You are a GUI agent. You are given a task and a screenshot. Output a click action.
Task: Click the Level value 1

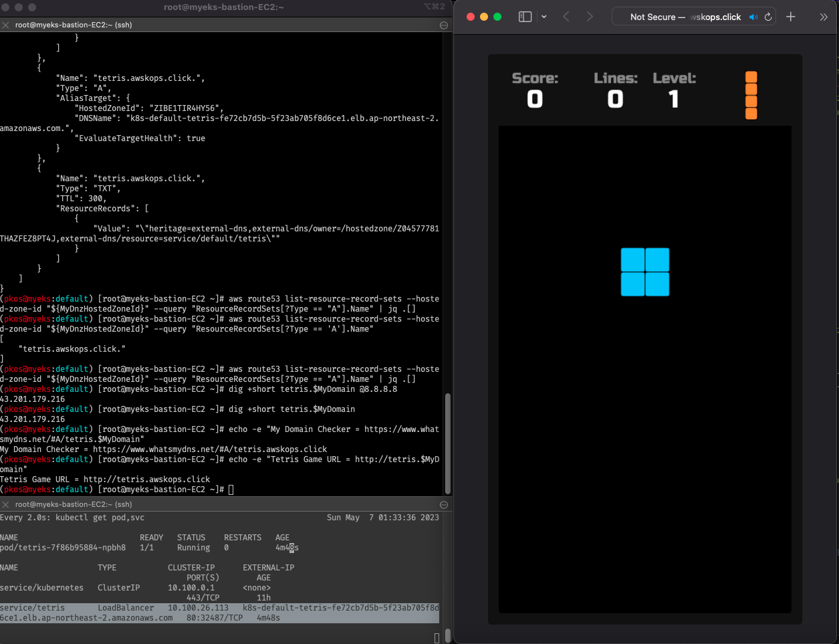674,100
